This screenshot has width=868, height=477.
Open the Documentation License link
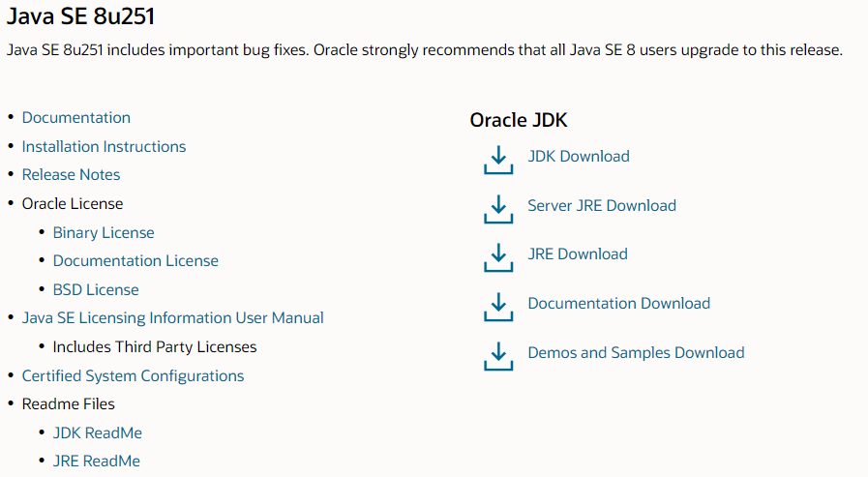coord(135,261)
